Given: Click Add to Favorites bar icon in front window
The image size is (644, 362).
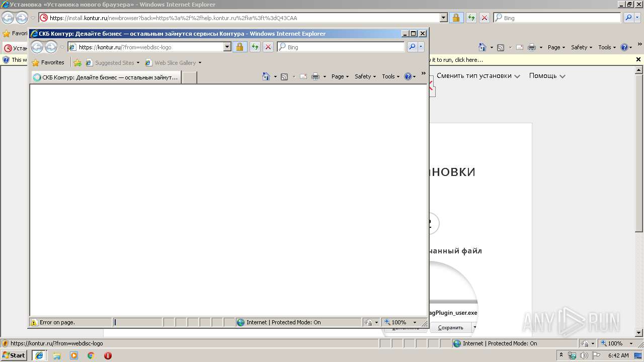Looking at the screenshot, I should click(77, 63).
